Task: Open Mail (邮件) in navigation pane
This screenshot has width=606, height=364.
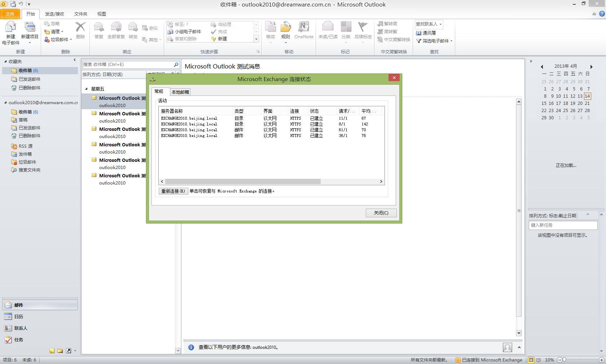Action: 40,305
